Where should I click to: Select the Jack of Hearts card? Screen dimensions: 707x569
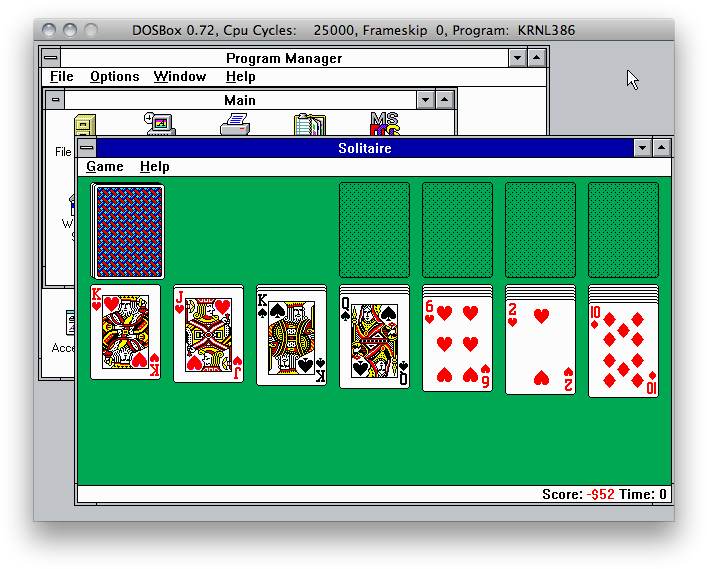(209, 334)
